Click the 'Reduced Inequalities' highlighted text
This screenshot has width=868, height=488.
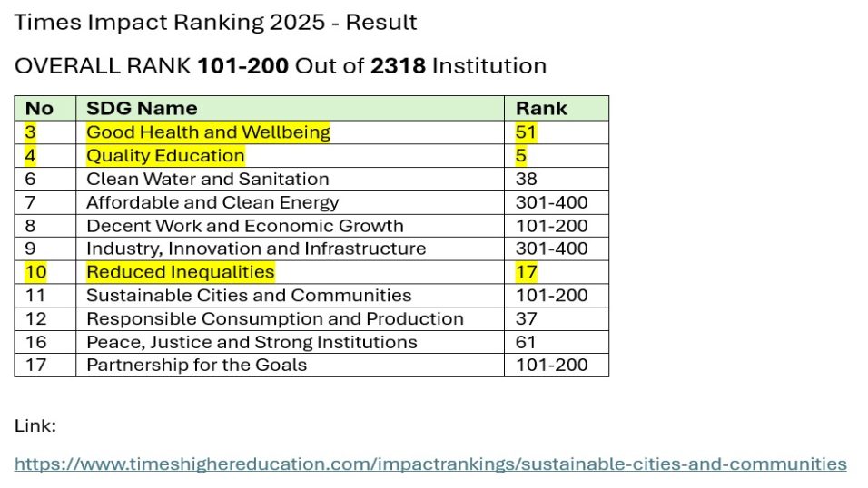coord(181,272)
